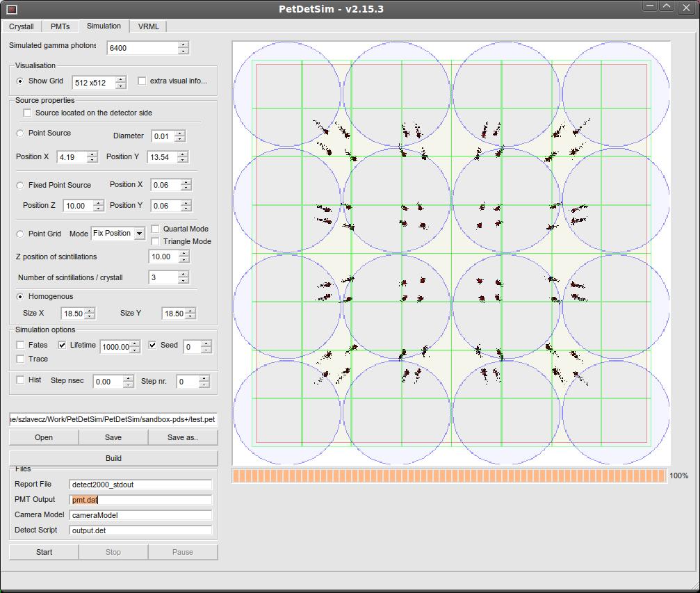The width and height of the screenshot is (700, 593).
Task: Click the Stop button
Action: pyautogui.click(x=113, y=553)
